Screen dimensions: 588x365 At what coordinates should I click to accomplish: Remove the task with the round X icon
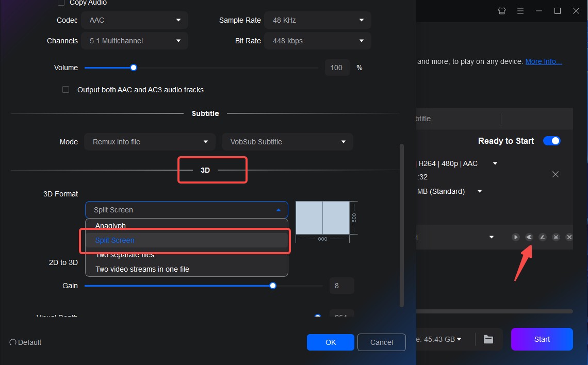[x=569, y=237]
